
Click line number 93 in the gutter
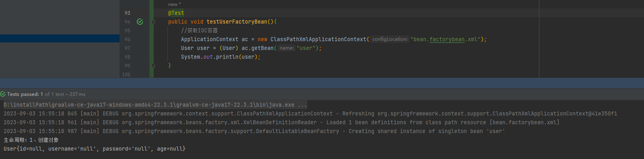coord(127,13)
